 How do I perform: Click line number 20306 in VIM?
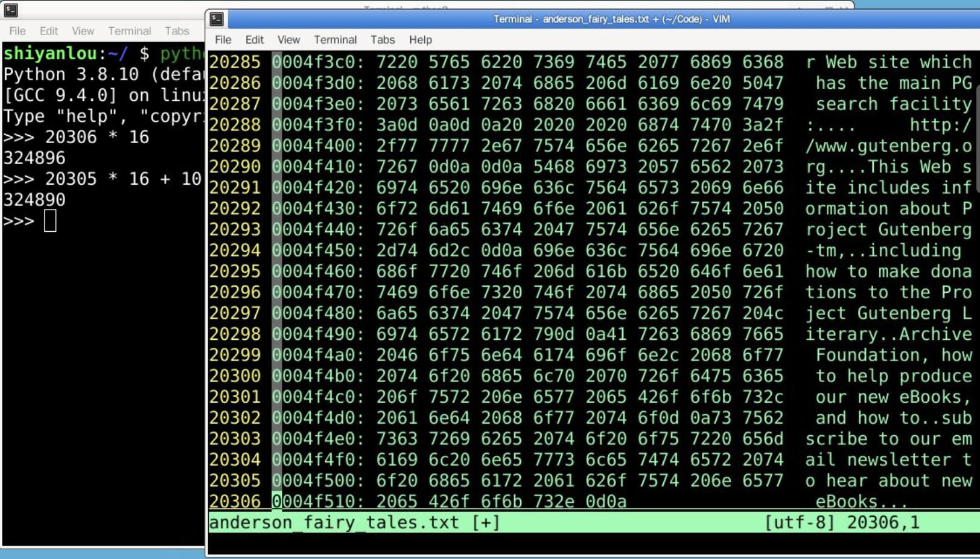click(235, 502)
